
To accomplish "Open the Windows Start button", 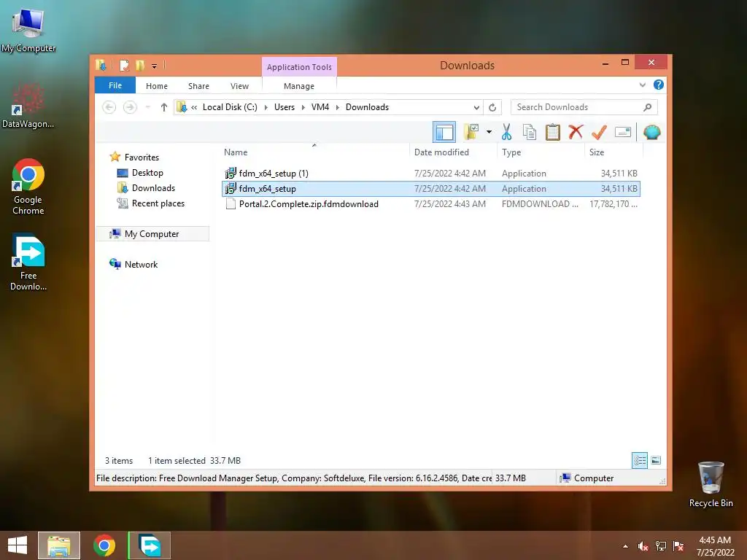I will (x=18, y=545).
